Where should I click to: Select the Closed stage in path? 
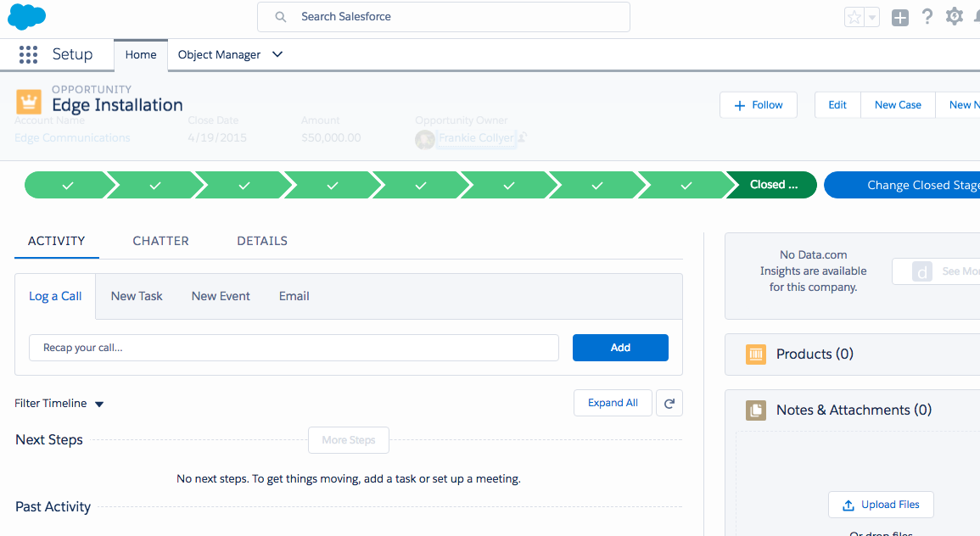click(774, 185)
